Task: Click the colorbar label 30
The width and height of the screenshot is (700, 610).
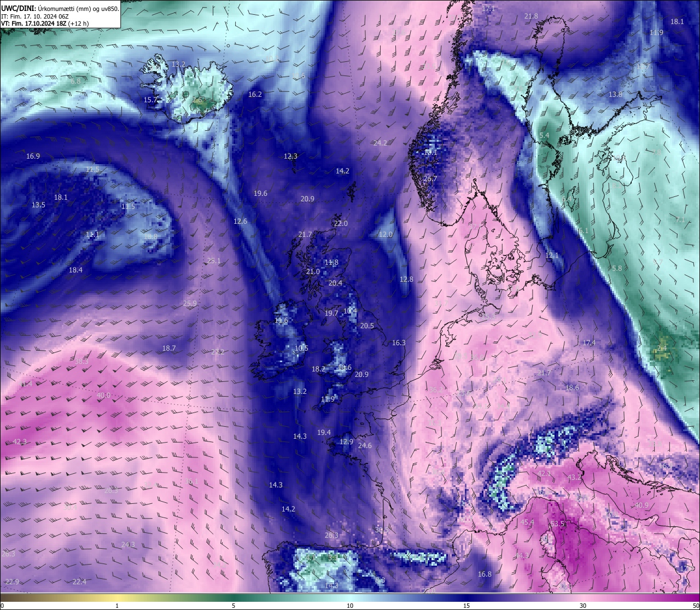Action: pos(583,606)
